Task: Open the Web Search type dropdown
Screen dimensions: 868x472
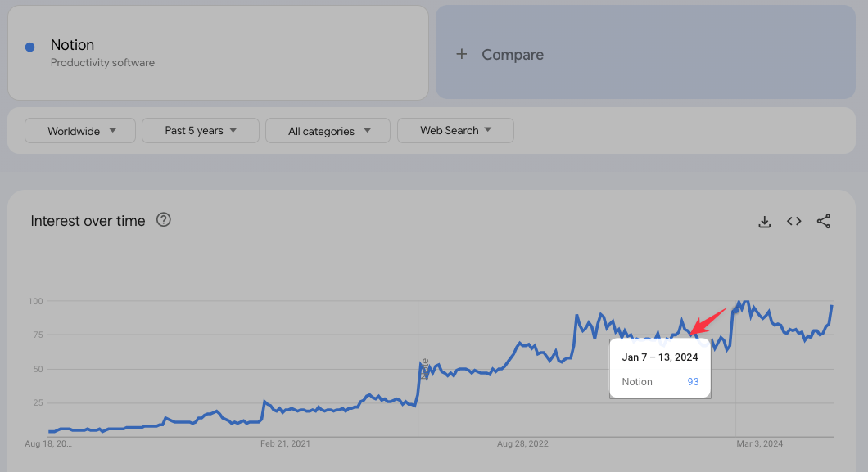Action: tap(455, 130)
